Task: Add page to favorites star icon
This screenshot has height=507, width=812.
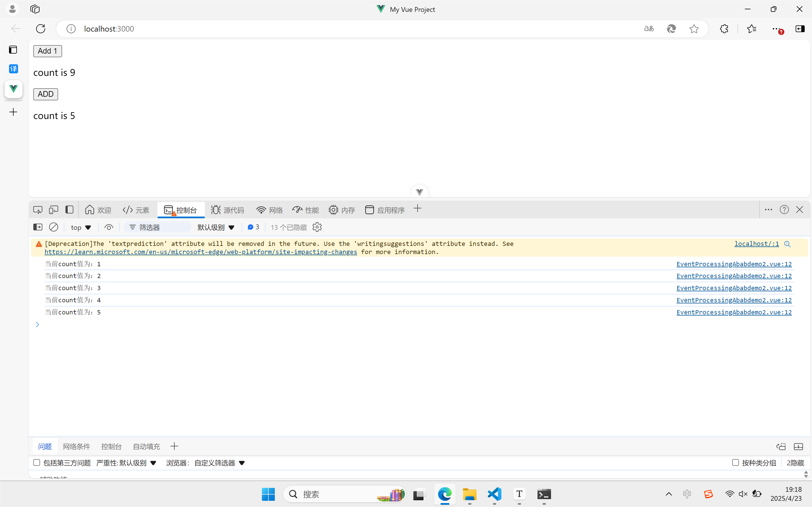Action: 694,29
